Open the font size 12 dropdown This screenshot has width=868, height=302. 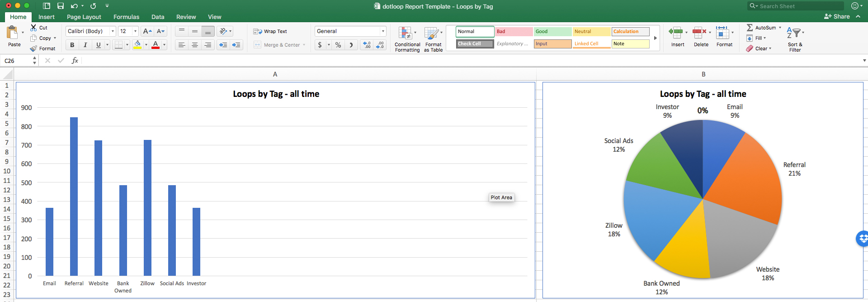pyautogui.click(x=135, y=31)
